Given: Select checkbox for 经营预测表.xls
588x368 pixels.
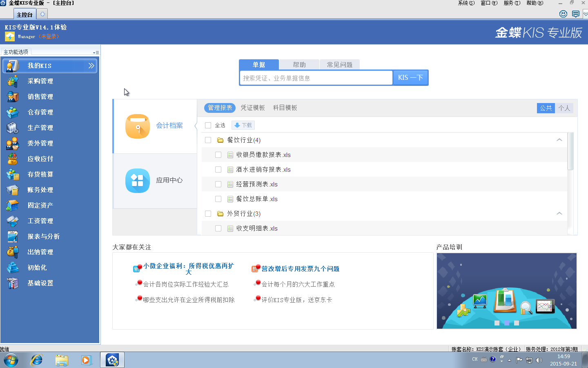Looking at the screenshot, I should (218, 184).
